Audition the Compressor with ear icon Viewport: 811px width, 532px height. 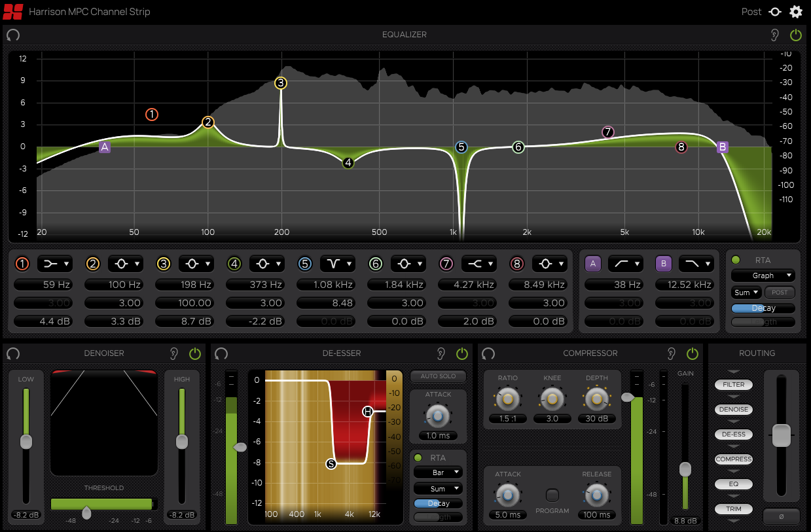point(671,353)
